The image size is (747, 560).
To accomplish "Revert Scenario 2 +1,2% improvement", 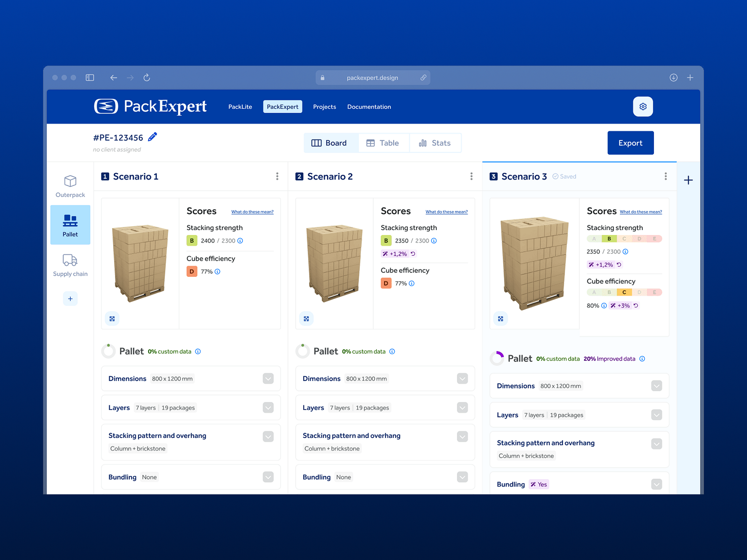I will 413,254.
